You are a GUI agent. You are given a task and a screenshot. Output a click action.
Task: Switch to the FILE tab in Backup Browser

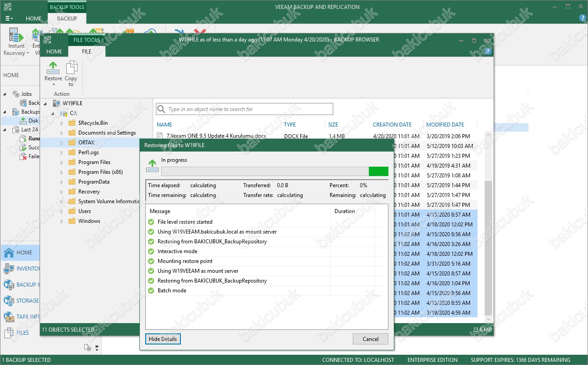(86, 51)
